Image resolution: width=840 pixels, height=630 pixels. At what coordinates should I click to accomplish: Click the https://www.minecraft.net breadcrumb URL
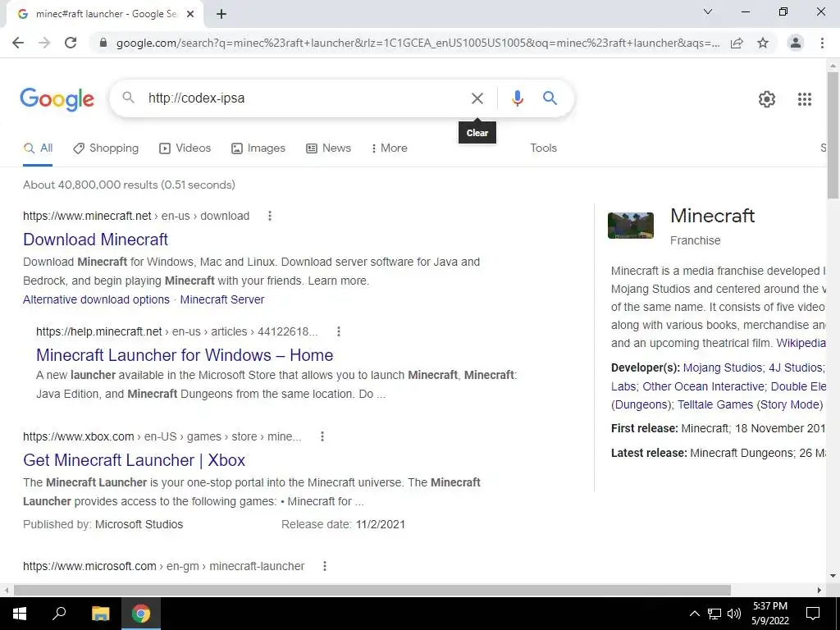point(87,216)
